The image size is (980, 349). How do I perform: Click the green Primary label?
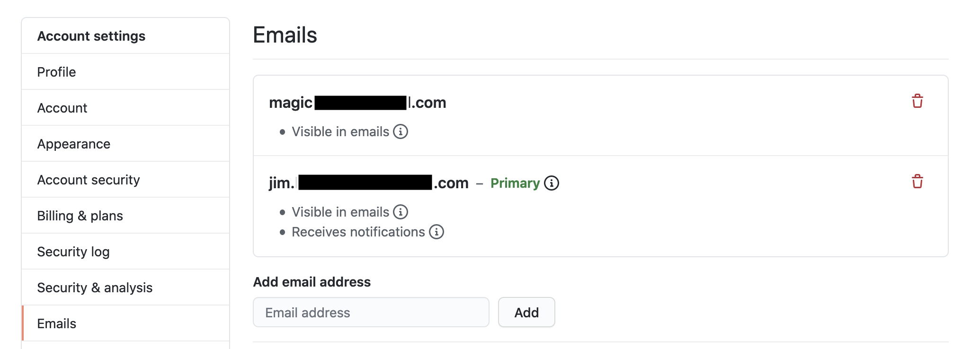[x=515, y=183]
